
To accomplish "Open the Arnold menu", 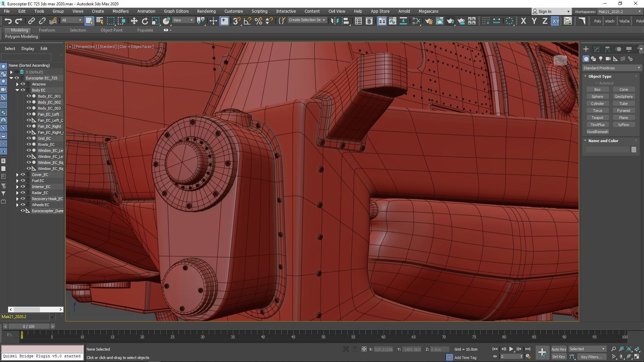I will 404,11.
